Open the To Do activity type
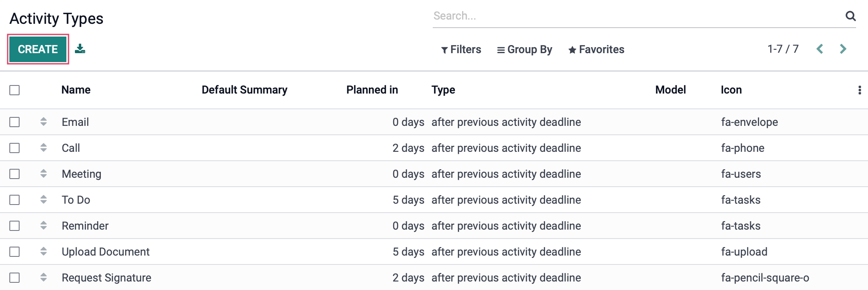 pos(76,200)
